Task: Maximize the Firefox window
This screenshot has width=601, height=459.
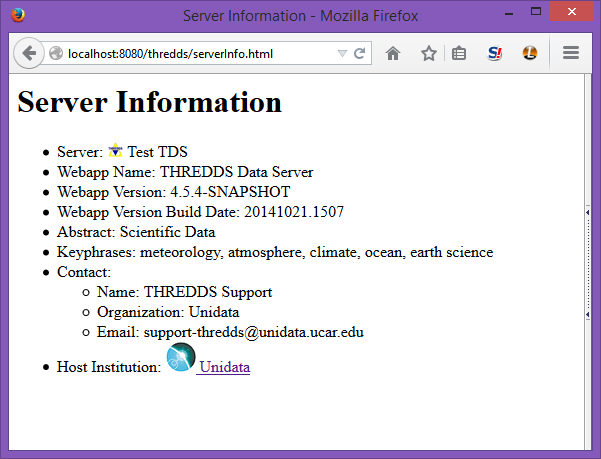Action: tap(537, 12)
